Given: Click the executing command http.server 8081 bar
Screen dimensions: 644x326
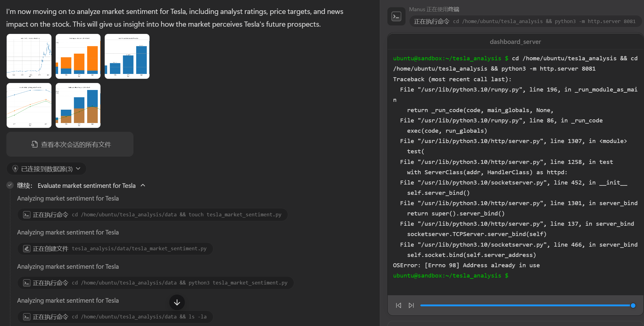Looking at the screenshot, I should pyautogui.click(x=525, y=22).
